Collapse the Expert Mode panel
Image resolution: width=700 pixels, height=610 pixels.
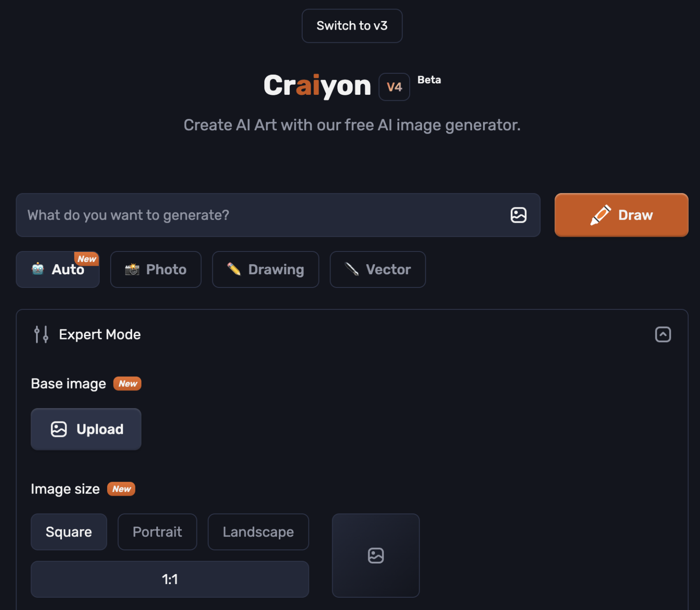663,334
